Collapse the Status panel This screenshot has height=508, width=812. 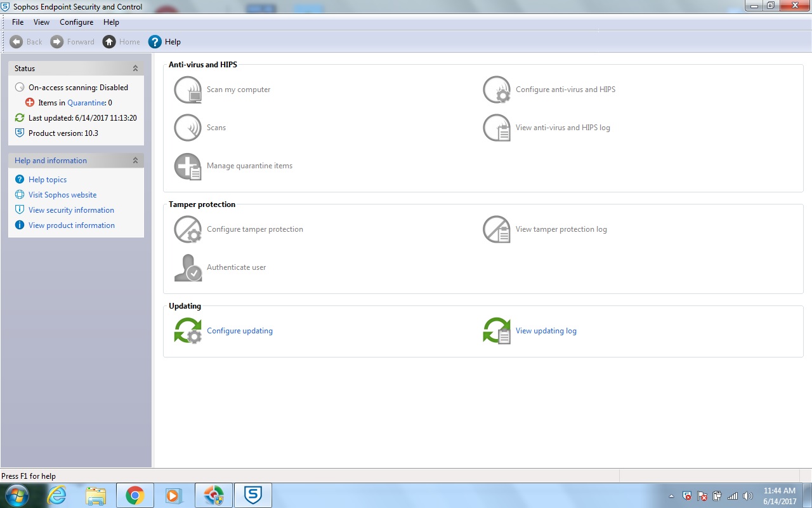coord(135,69)
